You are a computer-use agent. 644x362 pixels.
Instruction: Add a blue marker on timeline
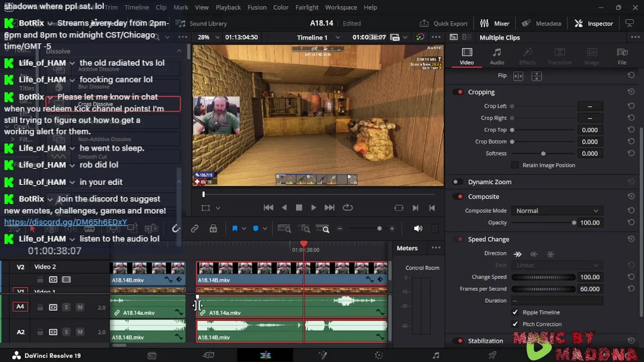click(256, 229)
